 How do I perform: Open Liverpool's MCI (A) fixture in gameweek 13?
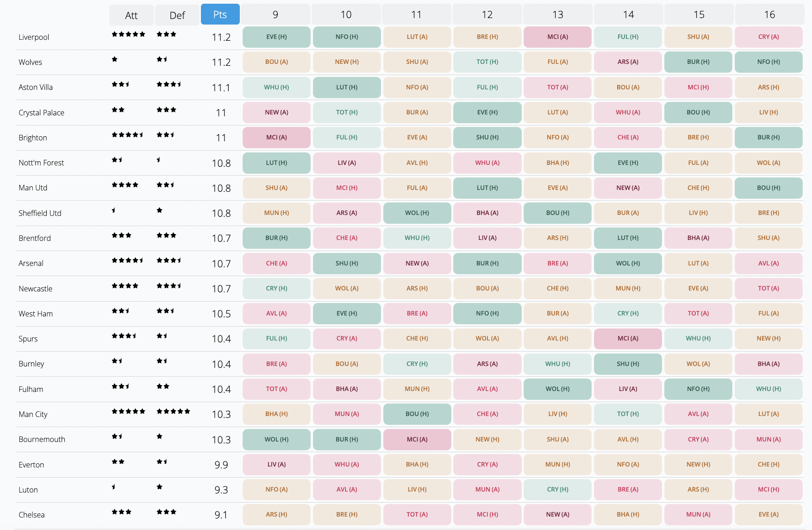pyautogui.click(x=557, y=37)
